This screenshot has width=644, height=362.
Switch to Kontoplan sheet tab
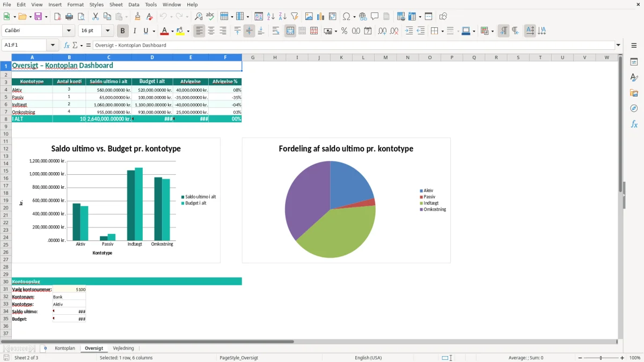[65, 348]
